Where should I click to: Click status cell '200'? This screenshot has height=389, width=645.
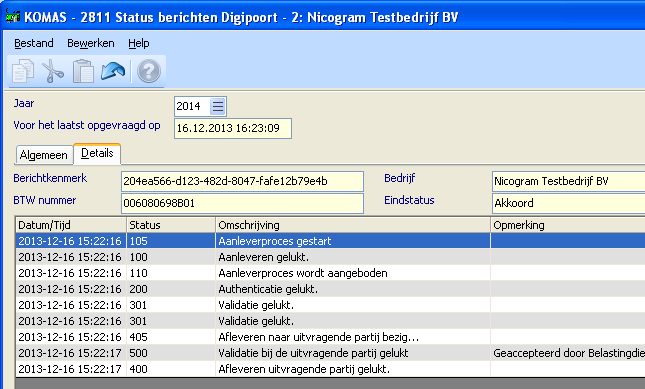[x=171, y=289]
